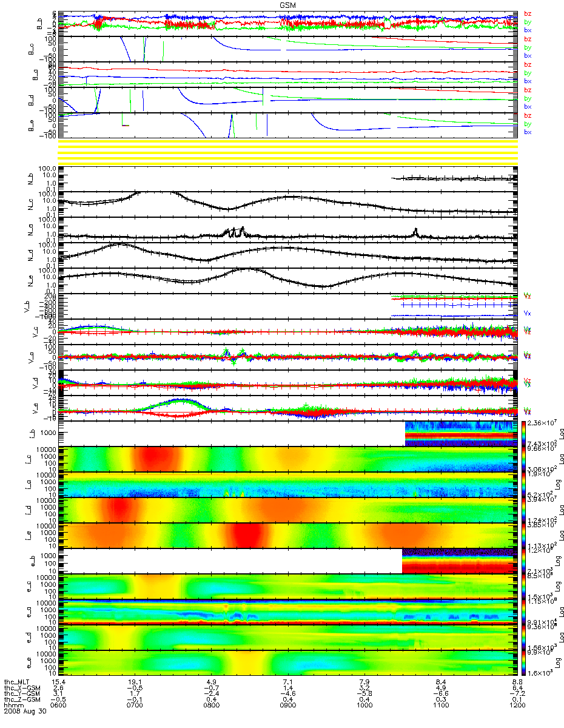This screenshot has width=564, height=728.
Task: Select the V_c velocity axis label
Action: 36,331
